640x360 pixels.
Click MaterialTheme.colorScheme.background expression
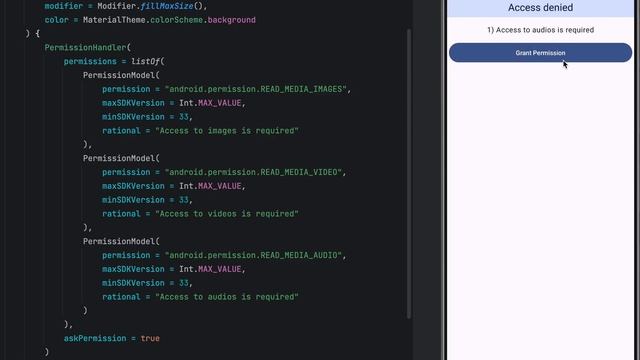pos(169,20)
